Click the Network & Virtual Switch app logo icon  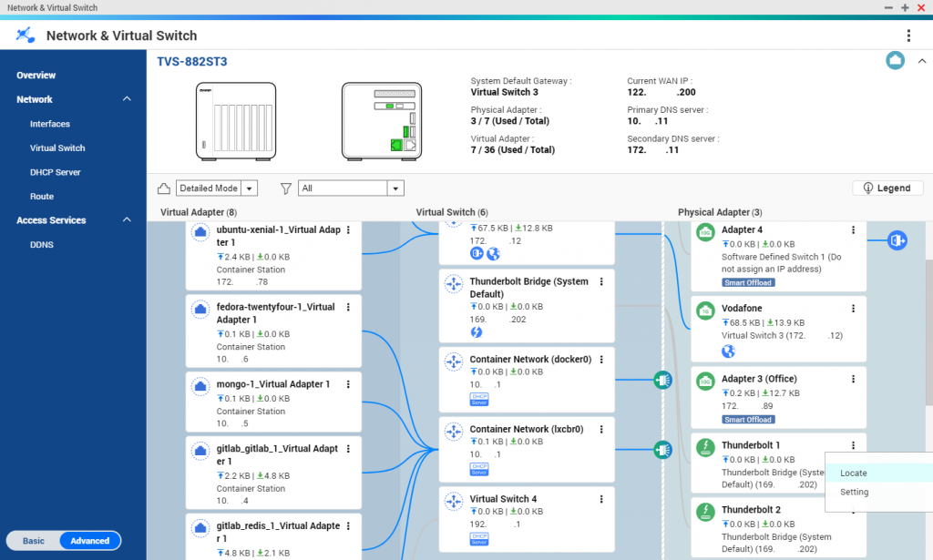pyautogui.click(x=26, y=35)
